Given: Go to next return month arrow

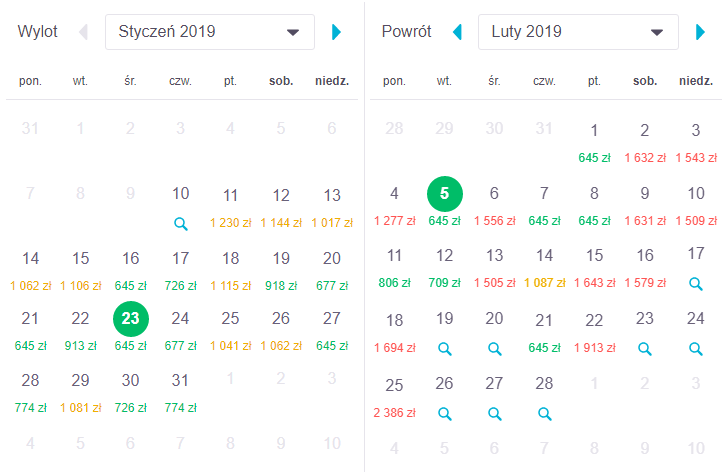Looking at the screenshot, I should tap(700, 32).
